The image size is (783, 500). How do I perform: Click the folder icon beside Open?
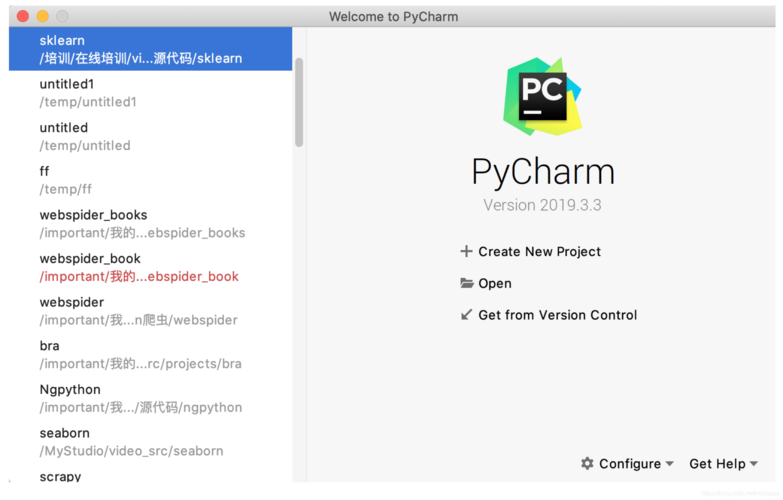[466, 283]
